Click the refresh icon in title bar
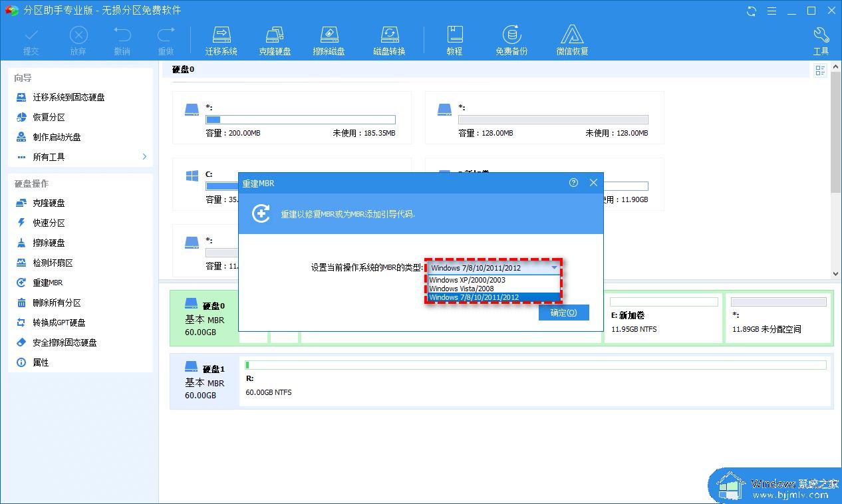This screenshot has height=504, width=842. (752, 11)
